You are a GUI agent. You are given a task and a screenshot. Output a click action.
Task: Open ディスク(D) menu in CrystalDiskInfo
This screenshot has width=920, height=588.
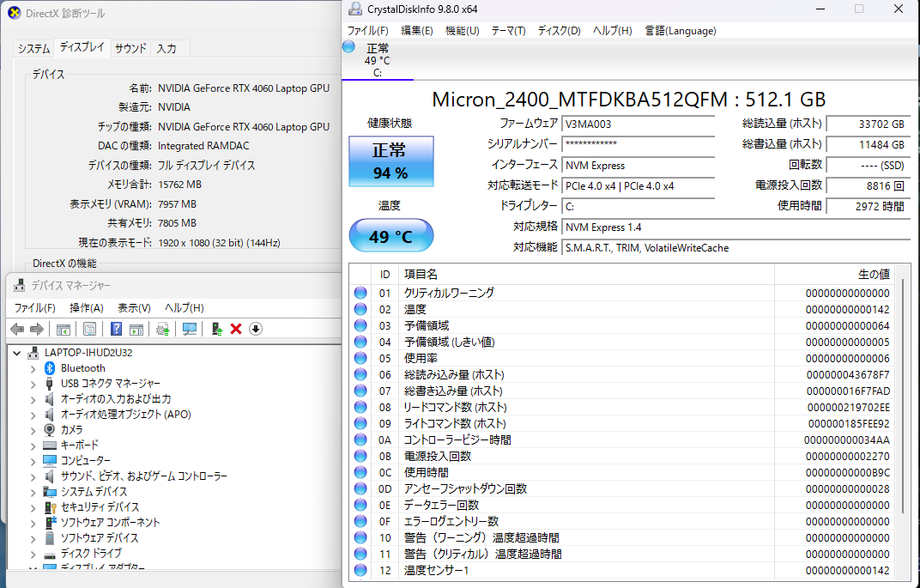click(x=560, y=31)
